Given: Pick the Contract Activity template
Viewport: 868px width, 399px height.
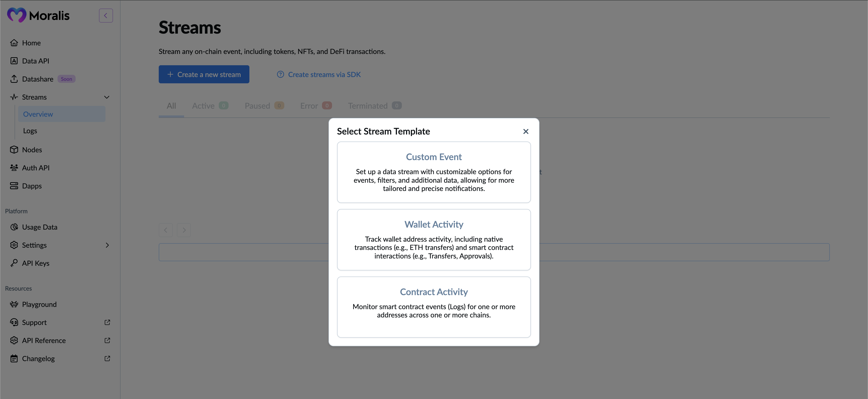Looking at the screenshot, I should [x=434, y=307].
